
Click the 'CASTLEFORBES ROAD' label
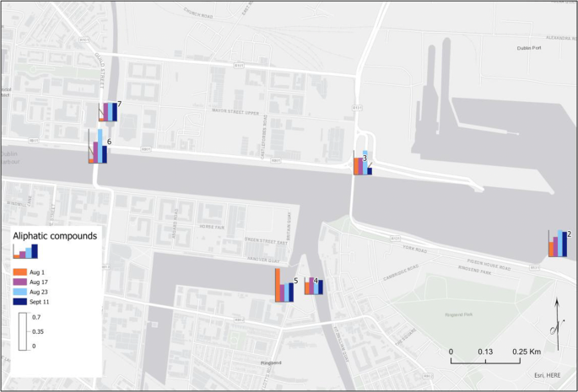tap(264, 137)
